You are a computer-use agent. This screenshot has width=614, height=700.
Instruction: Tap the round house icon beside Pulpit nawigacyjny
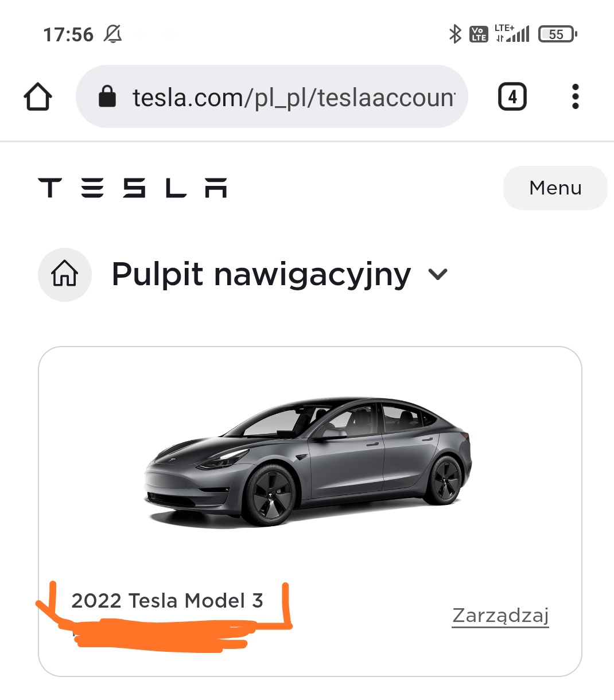click(65, 274)
